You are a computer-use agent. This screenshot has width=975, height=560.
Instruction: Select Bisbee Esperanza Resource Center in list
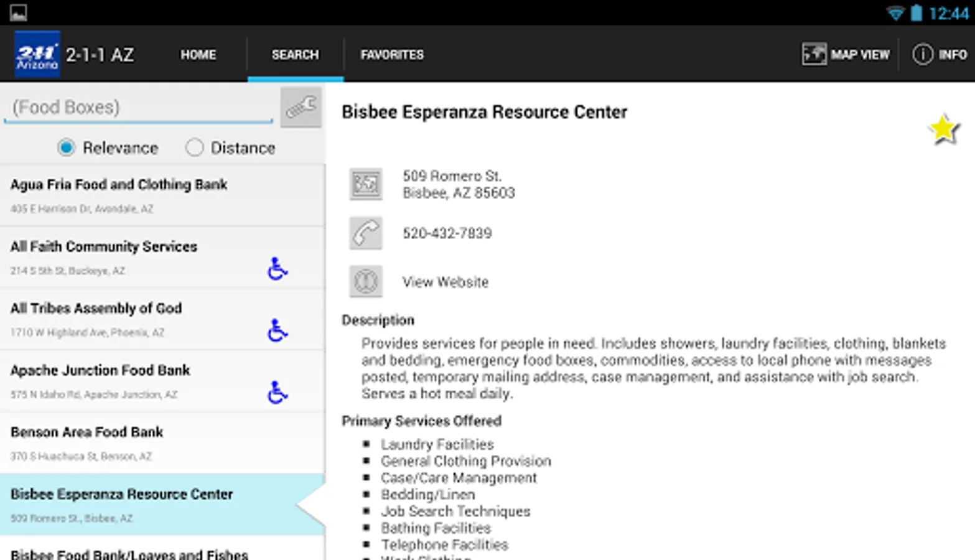[162, 505]
